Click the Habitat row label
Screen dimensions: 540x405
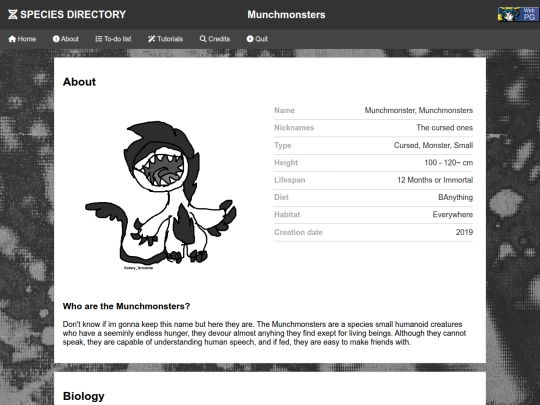287,215
